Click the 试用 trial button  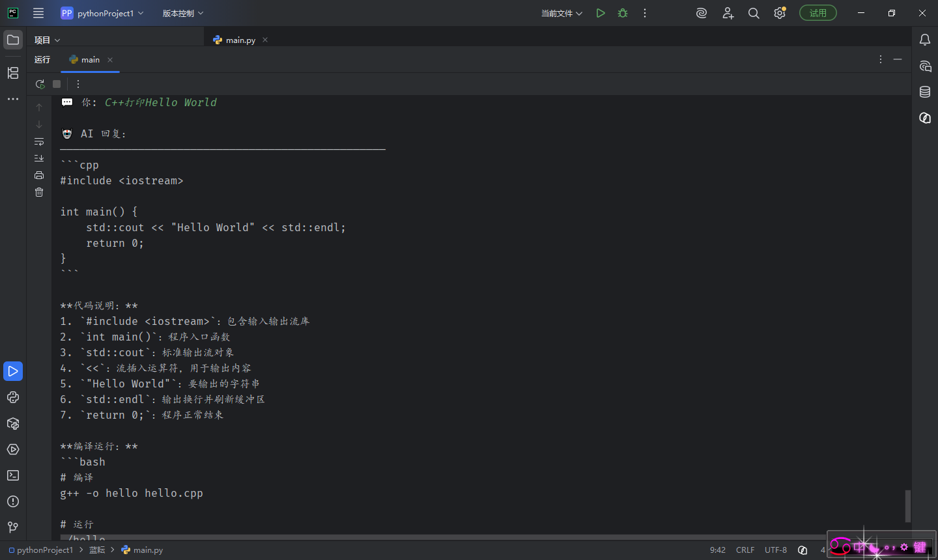coord(818,13)
